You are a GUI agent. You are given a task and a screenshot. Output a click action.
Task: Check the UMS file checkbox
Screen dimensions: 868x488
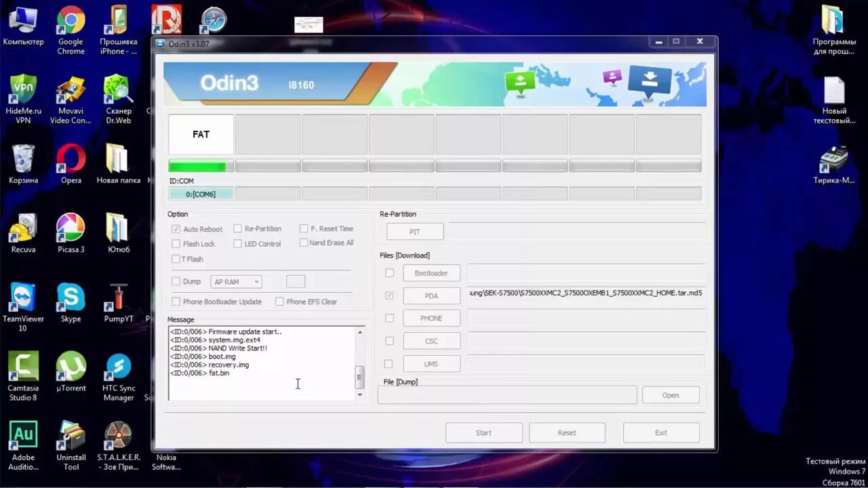pyautogui.click(x=389, y=364)
